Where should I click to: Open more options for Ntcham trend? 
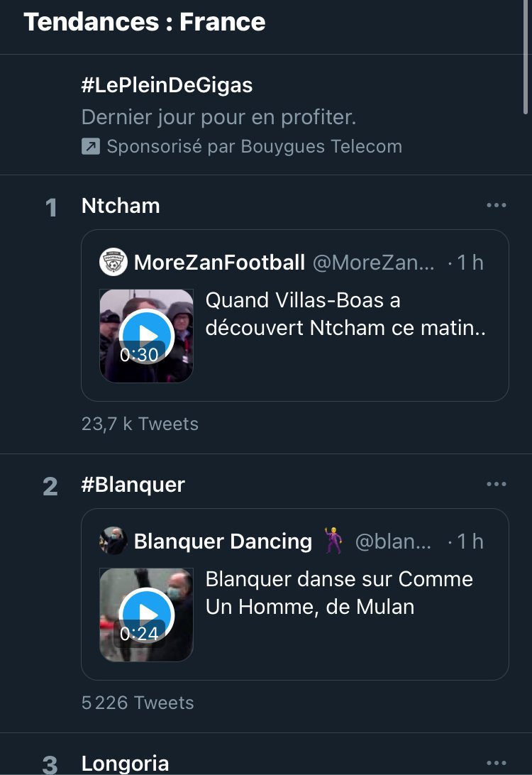497,206
